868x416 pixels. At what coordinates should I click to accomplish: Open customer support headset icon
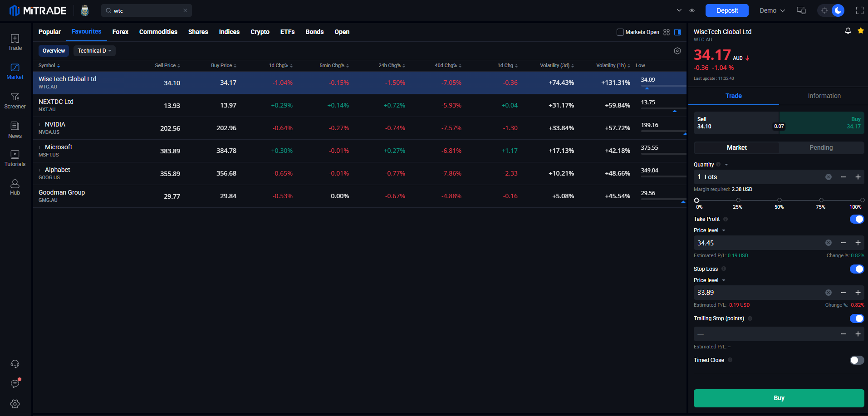pyautogui.click(x=15, y=364)
